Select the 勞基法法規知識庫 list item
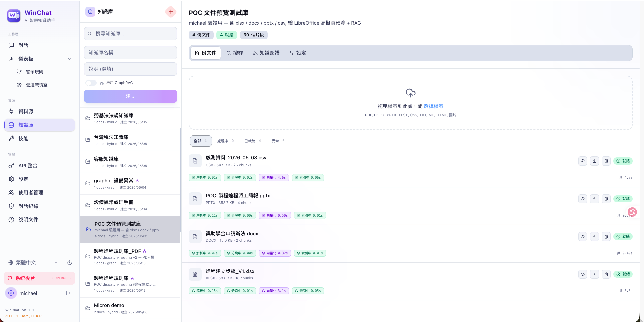Image resolution: width=644 pixels, height=322 pixels. point(130,118)
